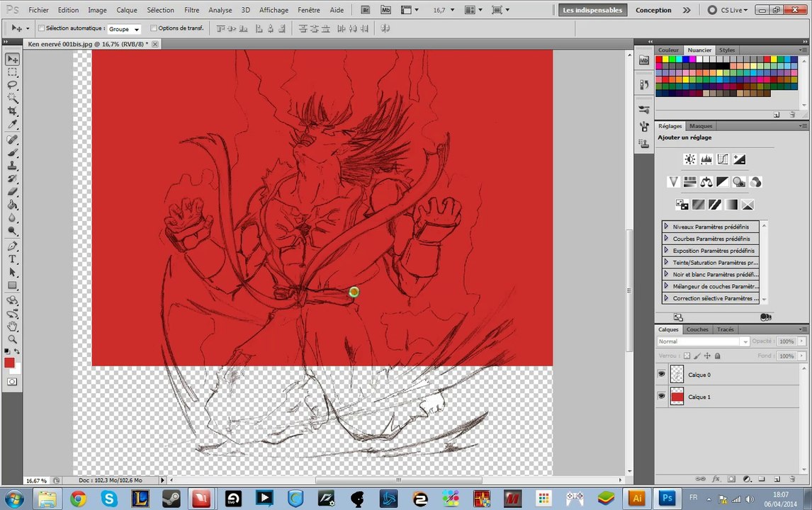Open the Opacité value arrow

tap(801, 341)
